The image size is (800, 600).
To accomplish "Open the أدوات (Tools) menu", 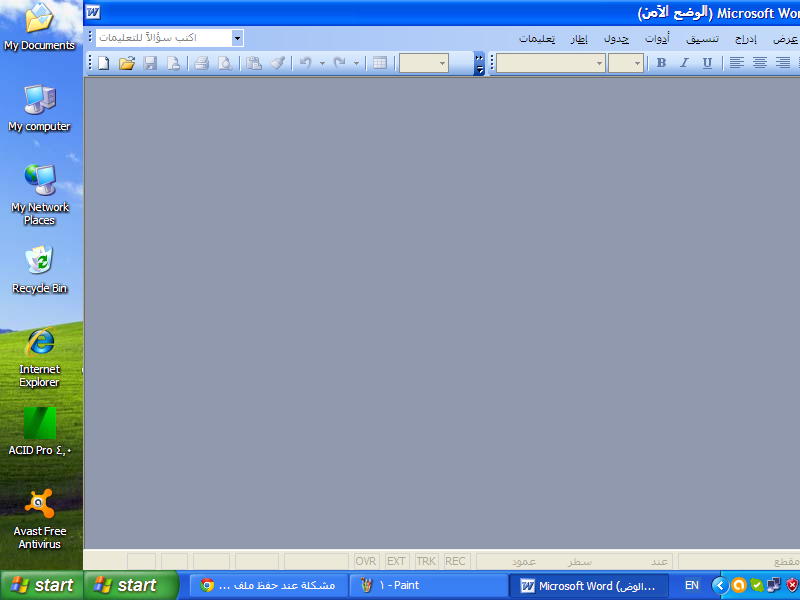I will point(657,39).
